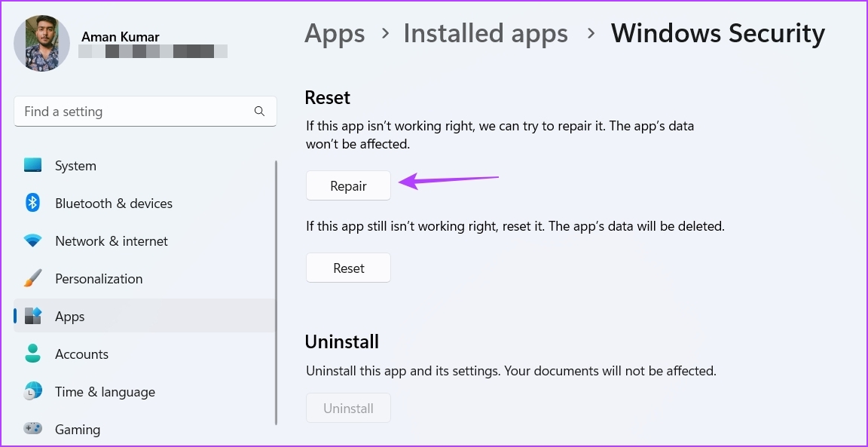Select the Apps settings icon
Screen dimensions: 868x447
pos(33,316)
